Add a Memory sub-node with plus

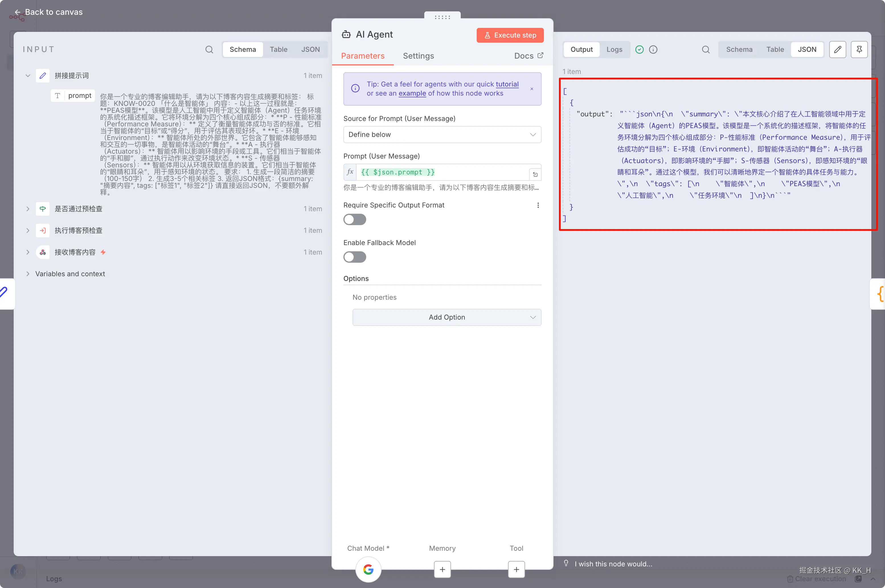click(442, 569)
